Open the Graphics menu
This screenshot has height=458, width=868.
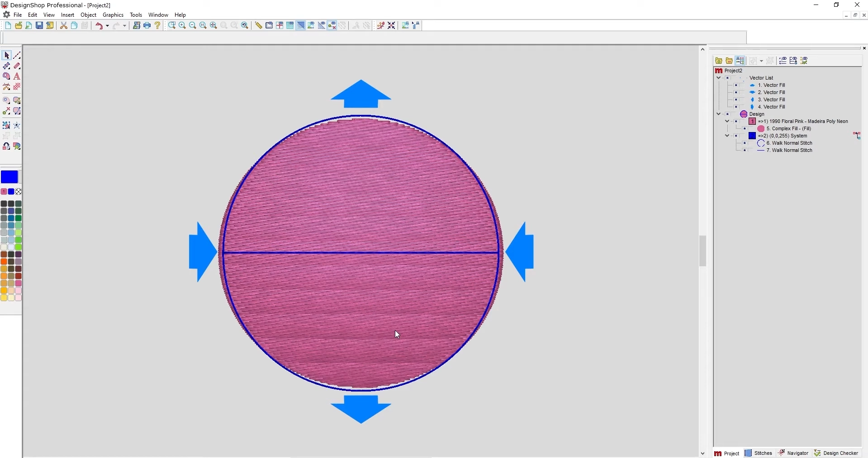click(113, 15)
